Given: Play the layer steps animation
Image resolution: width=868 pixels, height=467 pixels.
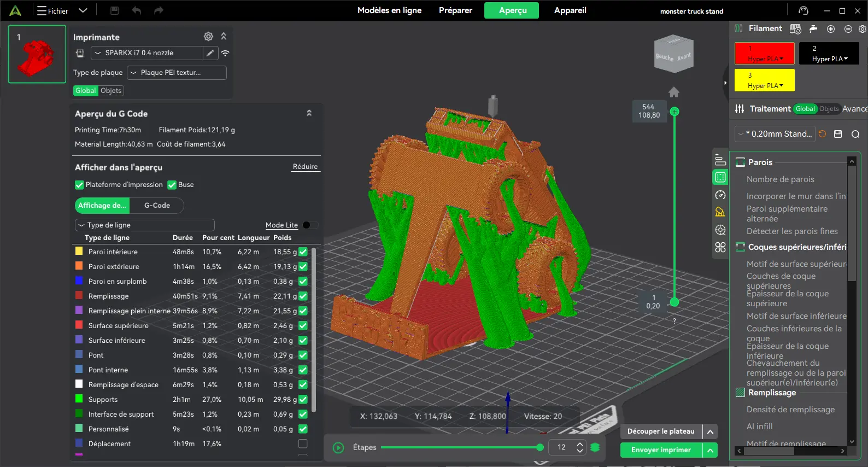Looking at the screenshot, I should [338, 448].
